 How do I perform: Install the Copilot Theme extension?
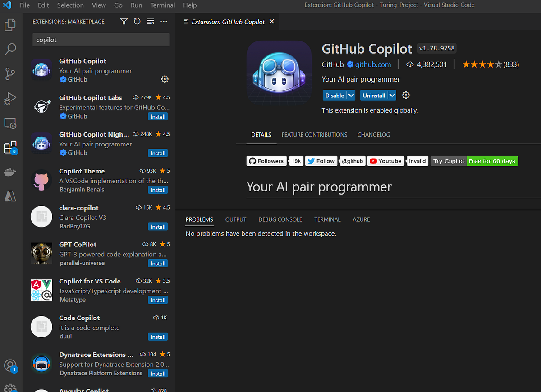point(158,190)
